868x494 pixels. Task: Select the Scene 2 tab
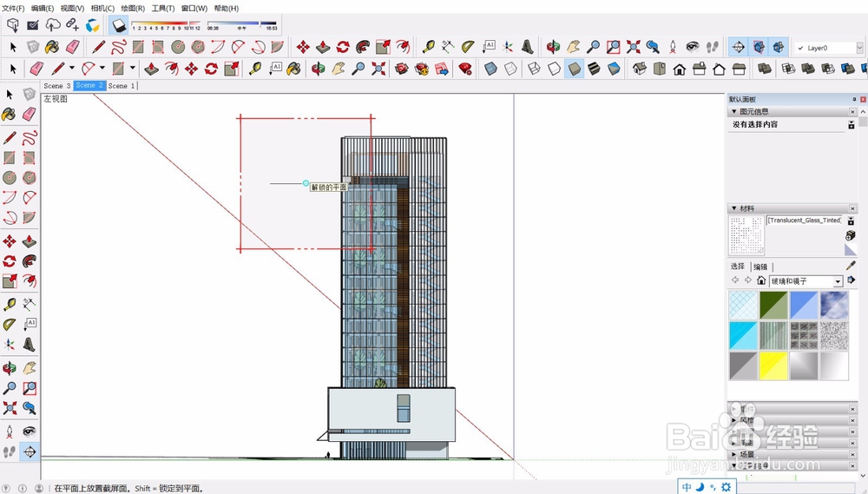89,85
